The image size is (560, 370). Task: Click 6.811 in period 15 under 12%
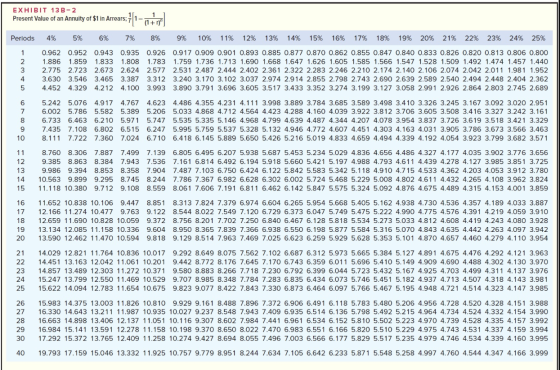coord(249,188)
